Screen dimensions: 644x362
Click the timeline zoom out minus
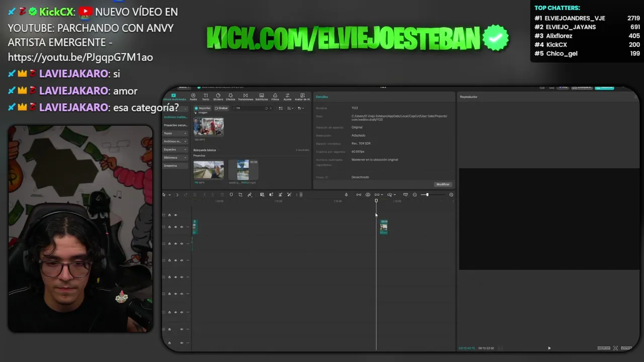click(415, 195)
